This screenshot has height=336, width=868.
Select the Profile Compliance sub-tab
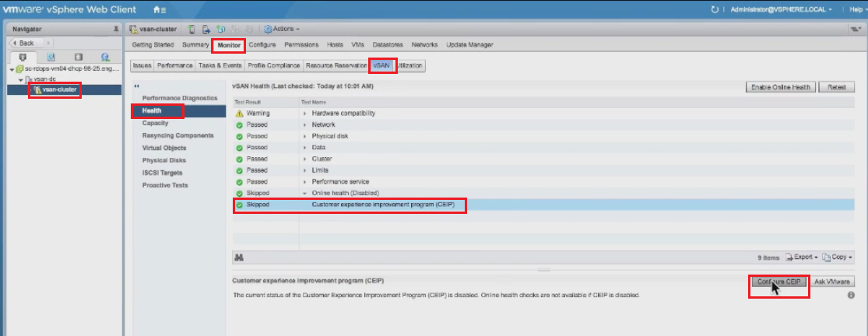(273, 66)
